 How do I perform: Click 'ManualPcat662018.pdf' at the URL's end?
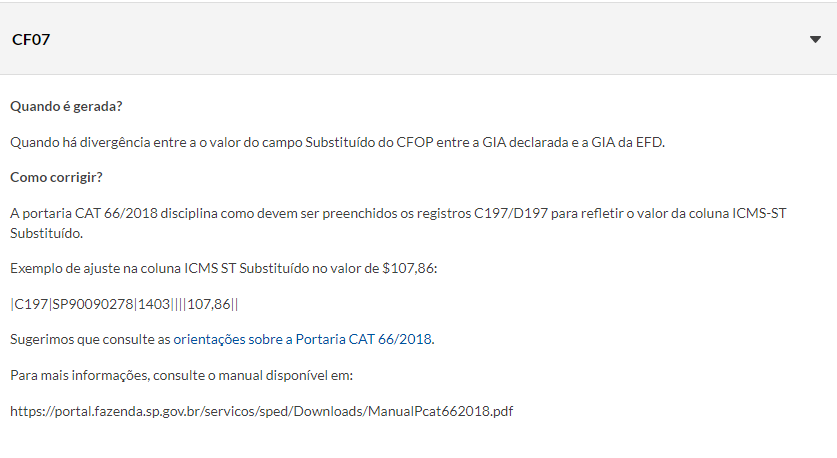pos(440,412)
